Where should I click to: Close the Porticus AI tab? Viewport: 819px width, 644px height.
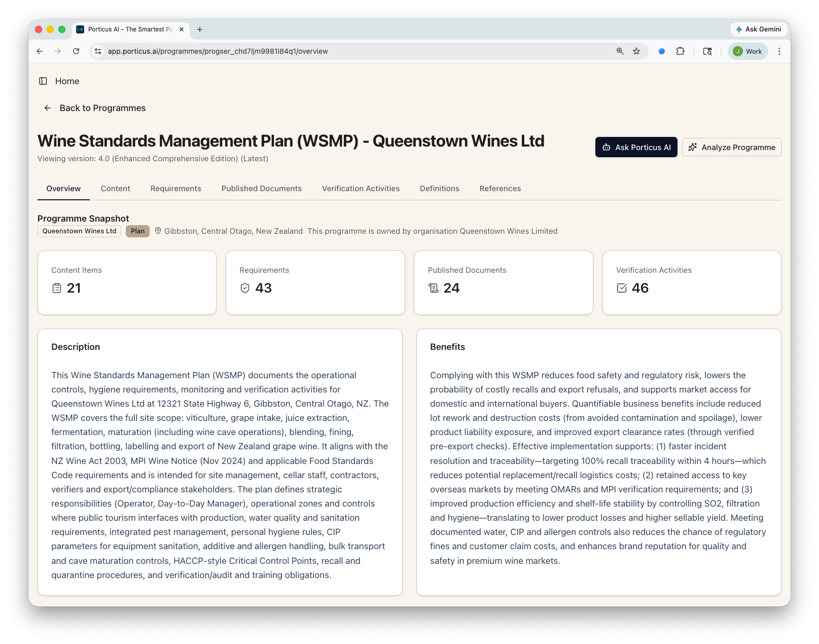click(182, 29)
